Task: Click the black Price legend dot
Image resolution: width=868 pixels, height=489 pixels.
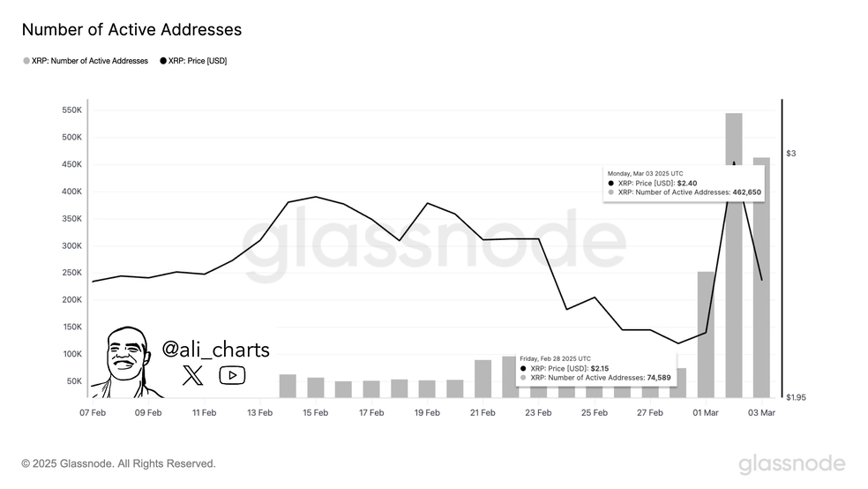Action: click(x=163, y=61)
